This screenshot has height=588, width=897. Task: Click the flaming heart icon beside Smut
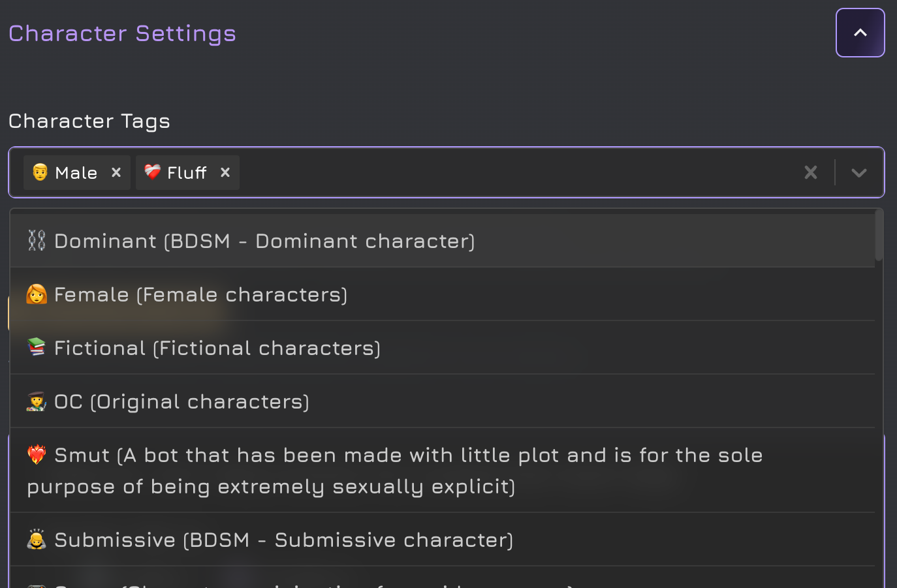[37, 454]
